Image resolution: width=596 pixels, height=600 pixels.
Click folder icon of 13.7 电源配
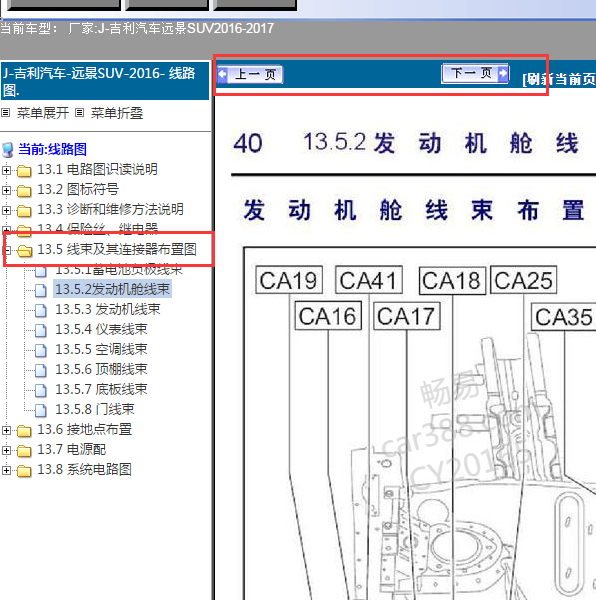pyautogui.click(x=24, y=450)
